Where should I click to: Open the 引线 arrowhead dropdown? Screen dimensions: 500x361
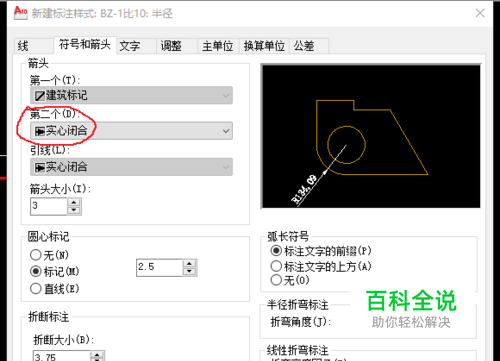click(131, 167)
